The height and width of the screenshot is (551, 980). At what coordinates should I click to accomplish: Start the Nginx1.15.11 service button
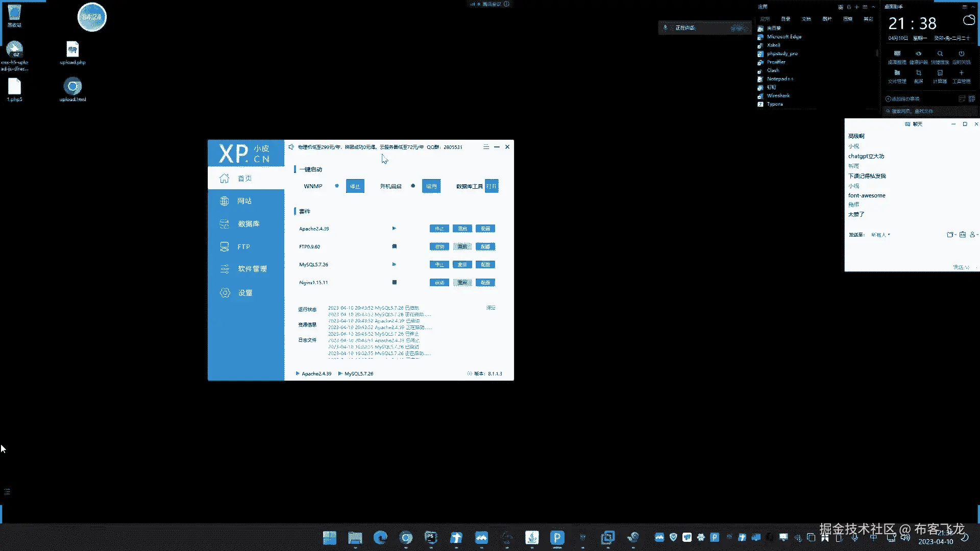[x=439, y=283]
